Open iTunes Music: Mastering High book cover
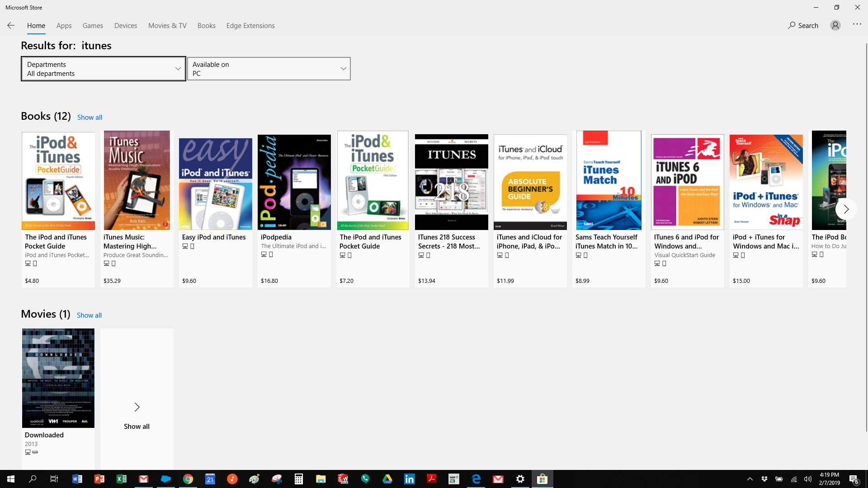Viewport: 868px width, 488px height. click(137, 181)
